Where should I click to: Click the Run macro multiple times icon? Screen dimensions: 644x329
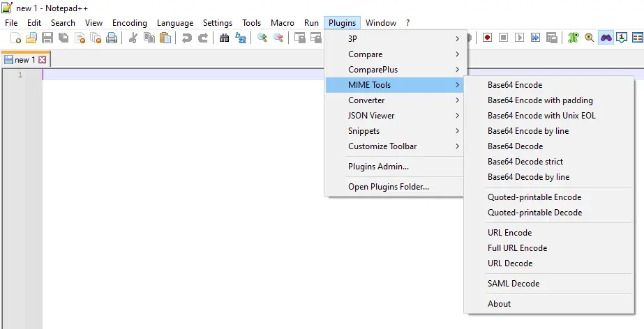tap(536, 38)
